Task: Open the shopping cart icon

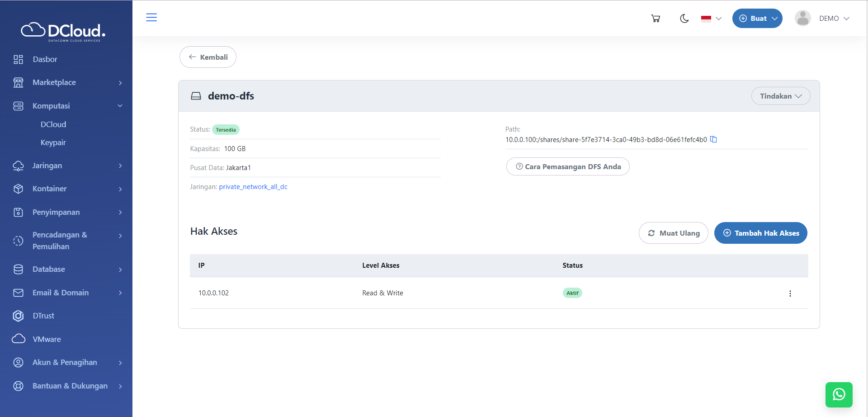Action: (x=656, y=19)
